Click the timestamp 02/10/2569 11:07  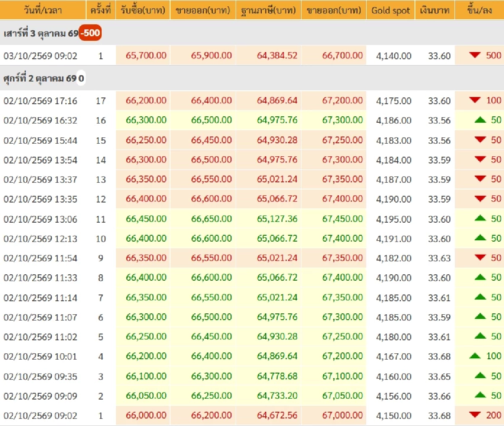(x=40, y=317)
